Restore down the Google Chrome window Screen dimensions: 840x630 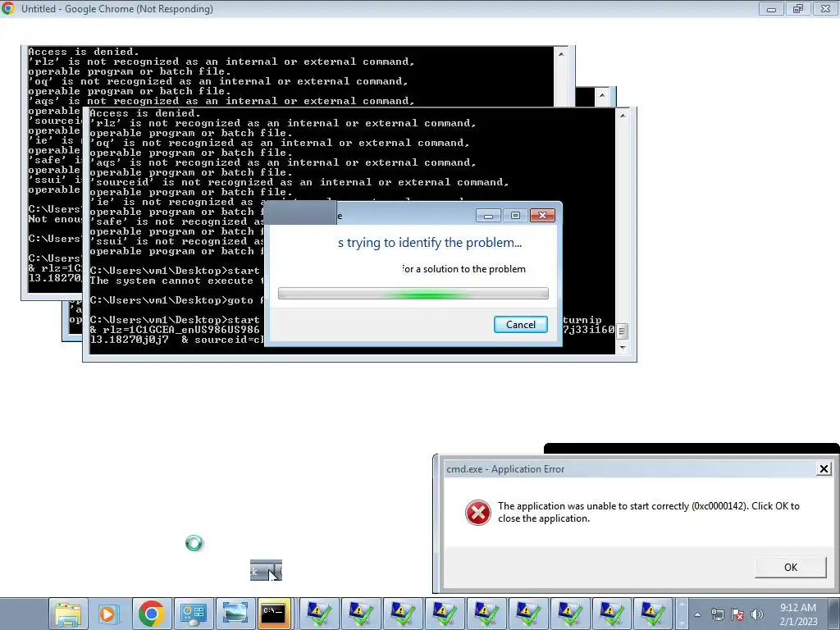(x=798, y=8)
